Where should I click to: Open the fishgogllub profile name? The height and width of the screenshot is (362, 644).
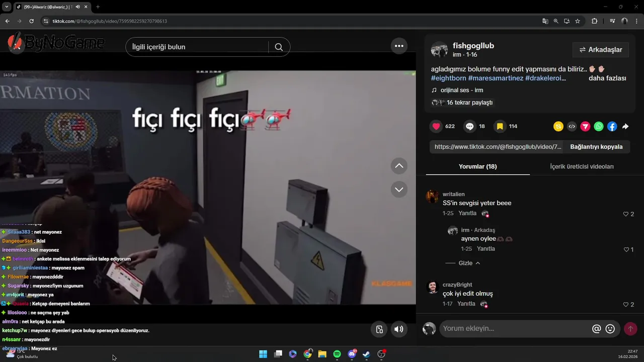[x=473, y=46]
